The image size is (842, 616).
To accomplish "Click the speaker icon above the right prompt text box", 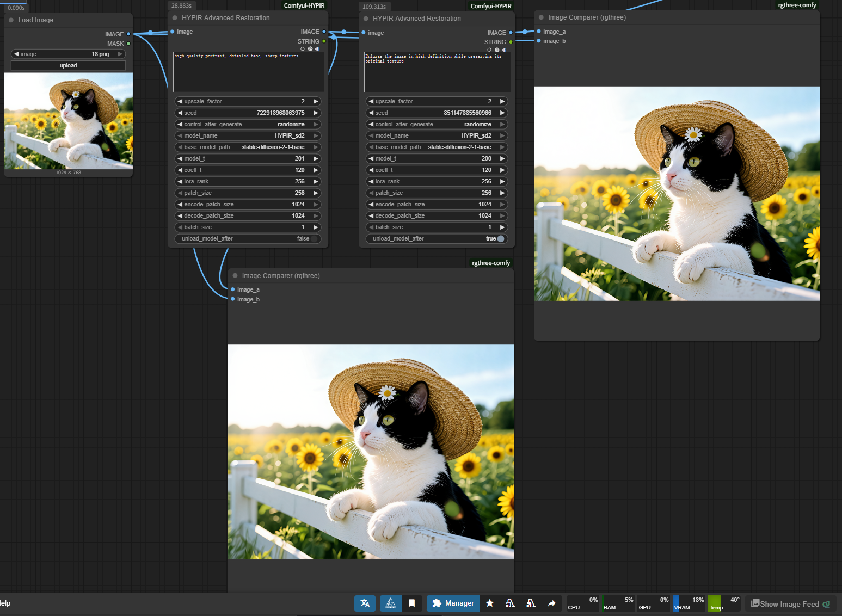I will (504, 50).
